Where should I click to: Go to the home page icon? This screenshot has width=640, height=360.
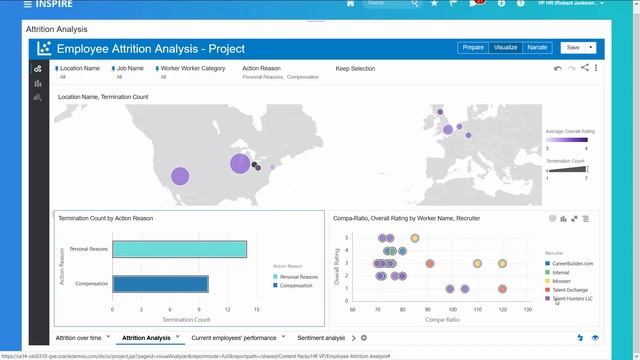(x=350, y=3)
